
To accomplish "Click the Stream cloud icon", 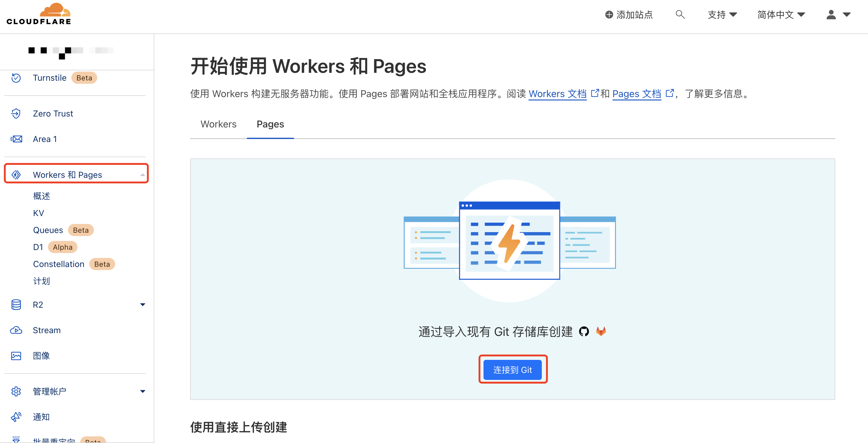I will pyautogui.click(x=16, y=330).
